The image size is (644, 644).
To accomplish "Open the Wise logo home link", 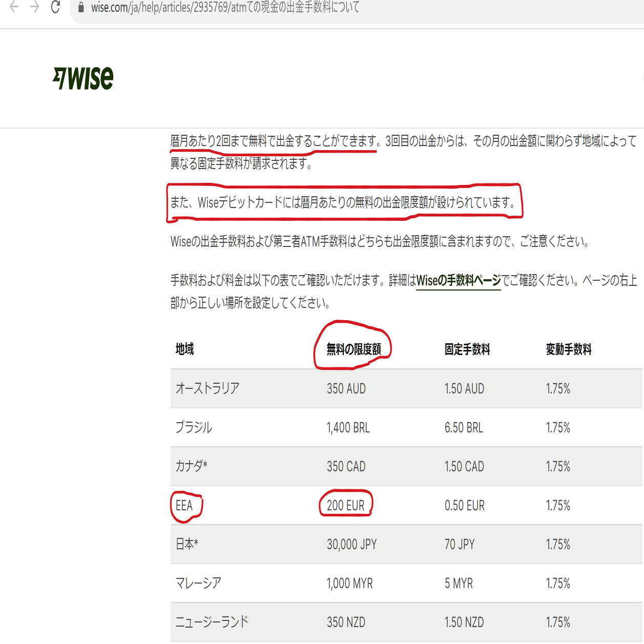I will (x=83, y=78).
